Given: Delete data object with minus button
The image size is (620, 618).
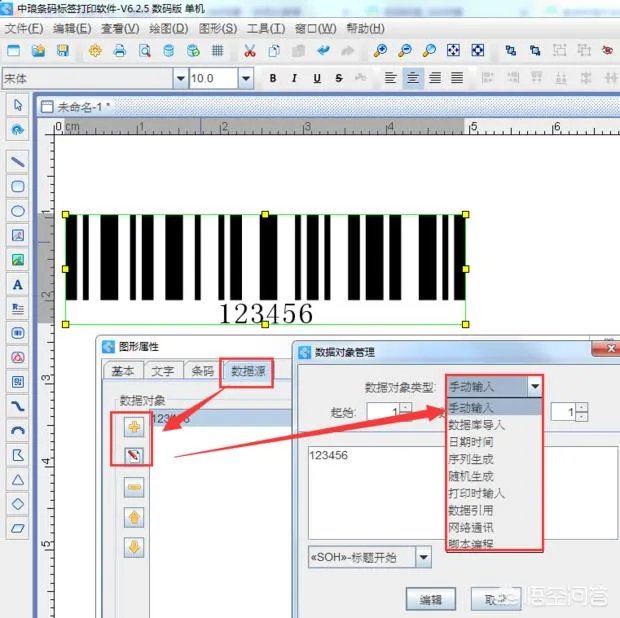Looking at the screenshot, I should click(134, 487).
